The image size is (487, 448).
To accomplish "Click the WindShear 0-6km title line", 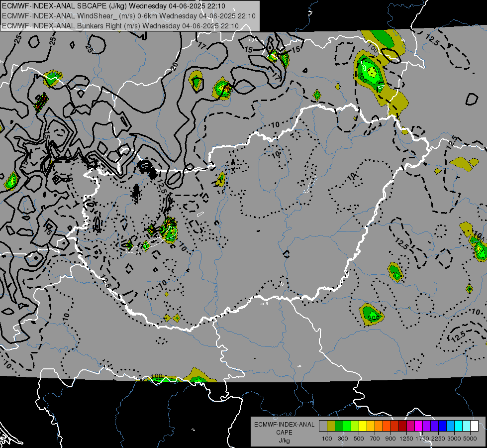I will [128, 16].
